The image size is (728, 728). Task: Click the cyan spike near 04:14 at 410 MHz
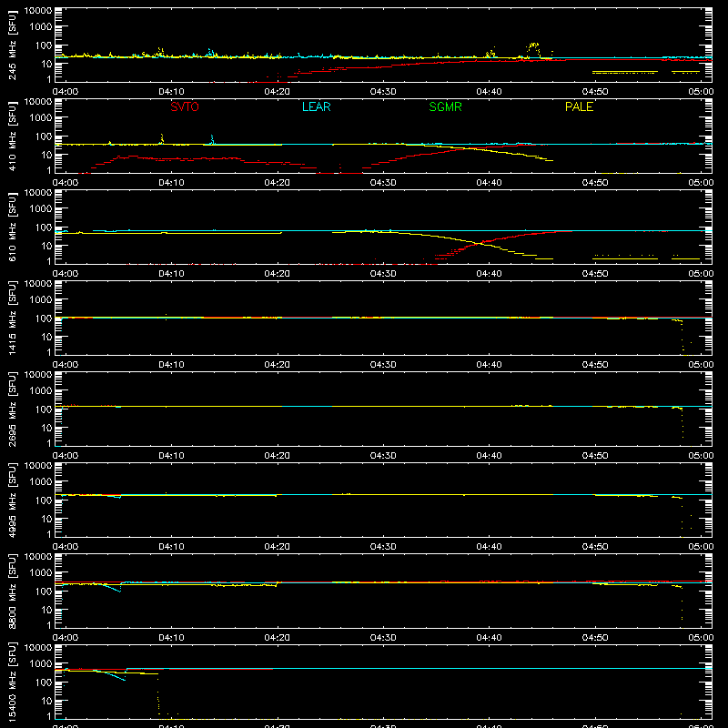212,139
